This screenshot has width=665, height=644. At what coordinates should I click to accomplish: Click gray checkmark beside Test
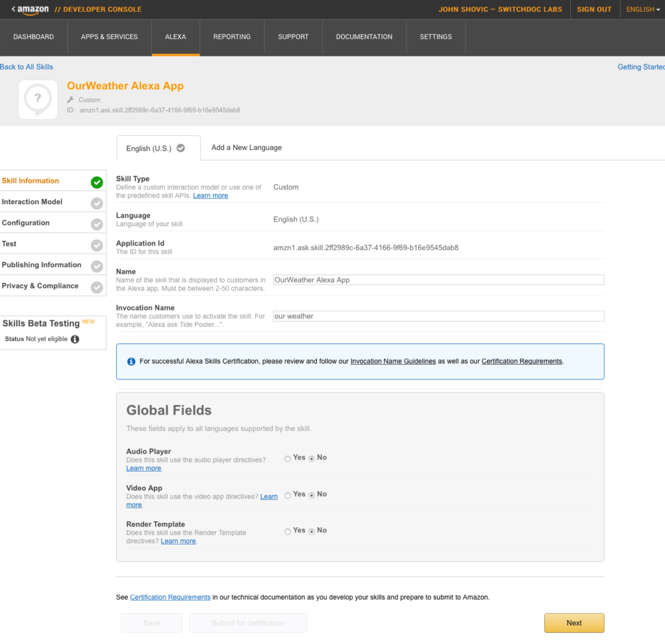[x=97, y=246]
